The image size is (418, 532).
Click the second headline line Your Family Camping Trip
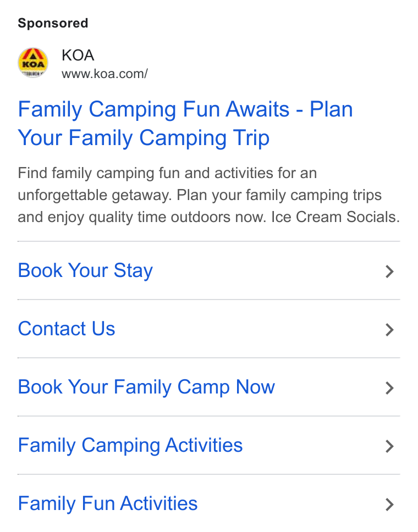pyautogui.click(x=144, y=138)
